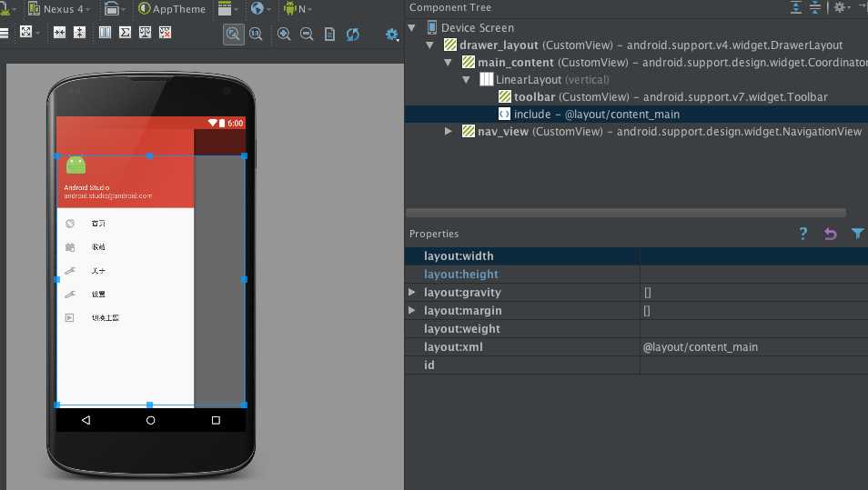Edit the layout:width value field
Image resolution: width=868 pixels, height=490 pixels.
coord(753,256)
